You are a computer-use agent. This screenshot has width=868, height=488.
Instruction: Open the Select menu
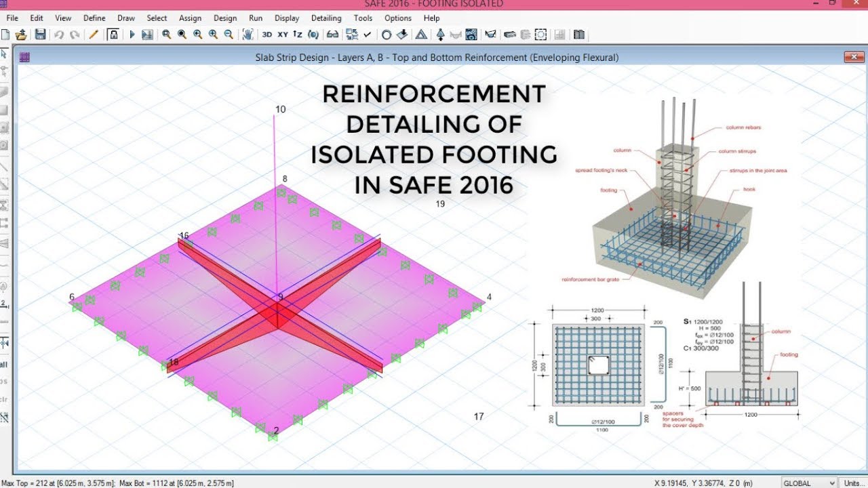point(157,18)
